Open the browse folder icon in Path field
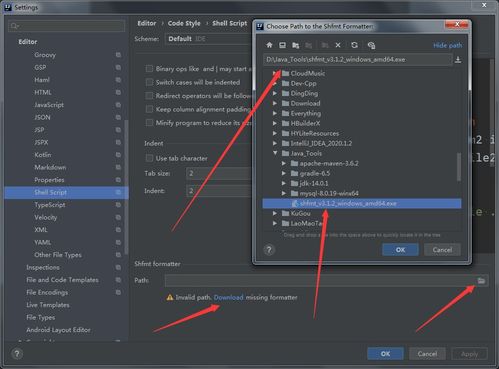The image size is (499, 369). [x=481, y=281]
